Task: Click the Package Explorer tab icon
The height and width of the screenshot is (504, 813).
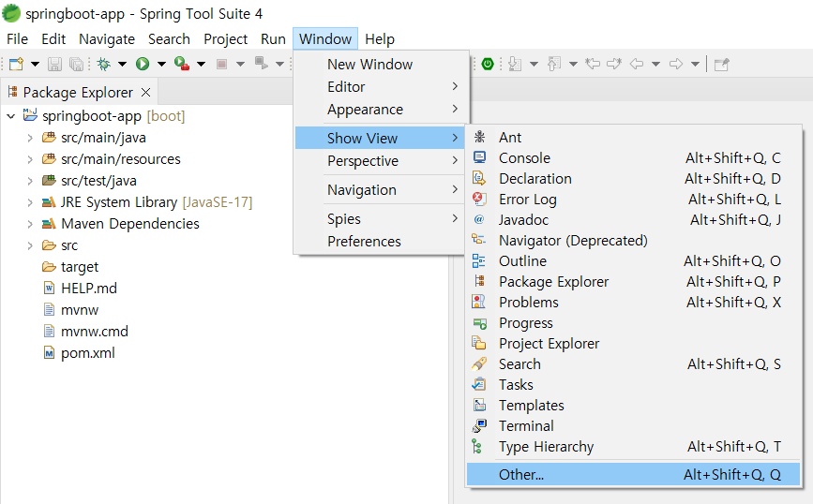Action: tap(13, 92)
